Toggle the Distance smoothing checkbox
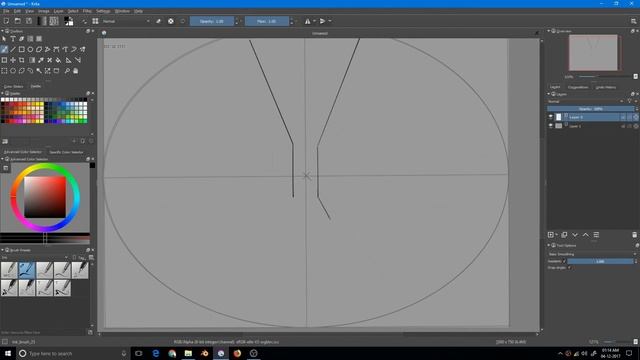This screenshot has height=360, width=640. (564, 261)
